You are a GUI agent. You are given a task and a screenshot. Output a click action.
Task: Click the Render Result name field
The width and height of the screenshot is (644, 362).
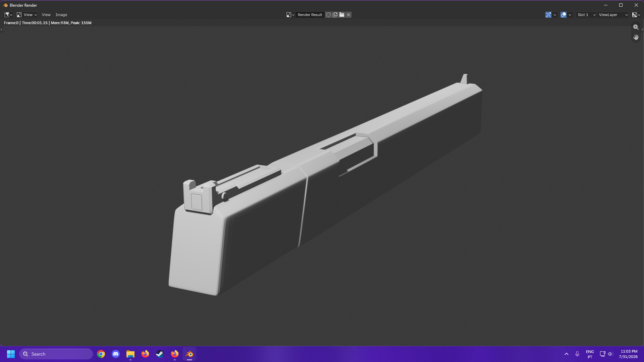[310, 15]
